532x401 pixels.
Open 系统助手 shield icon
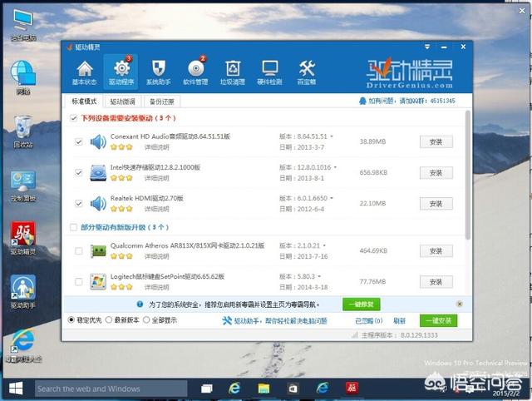158,72
